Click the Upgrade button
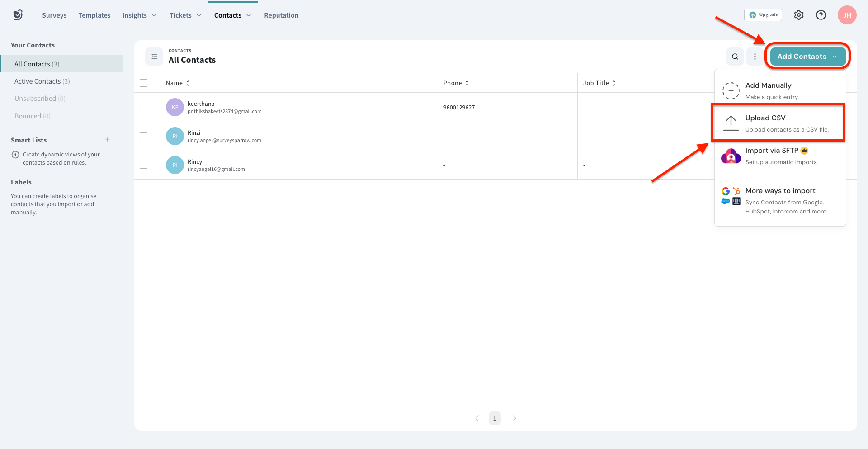868x449 pixels. (x=763, y=15)
